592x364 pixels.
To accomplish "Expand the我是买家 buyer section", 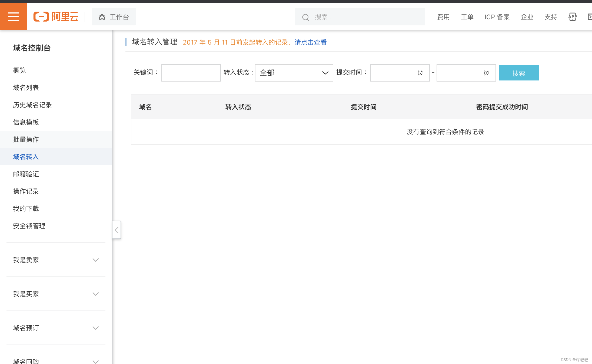I will click(x=55, y=294).
